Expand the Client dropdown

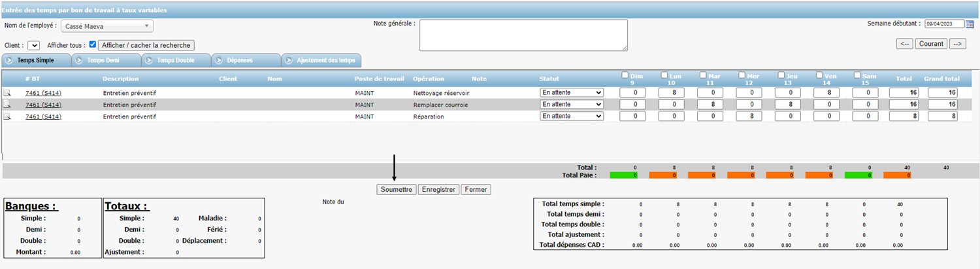point(34,45)
